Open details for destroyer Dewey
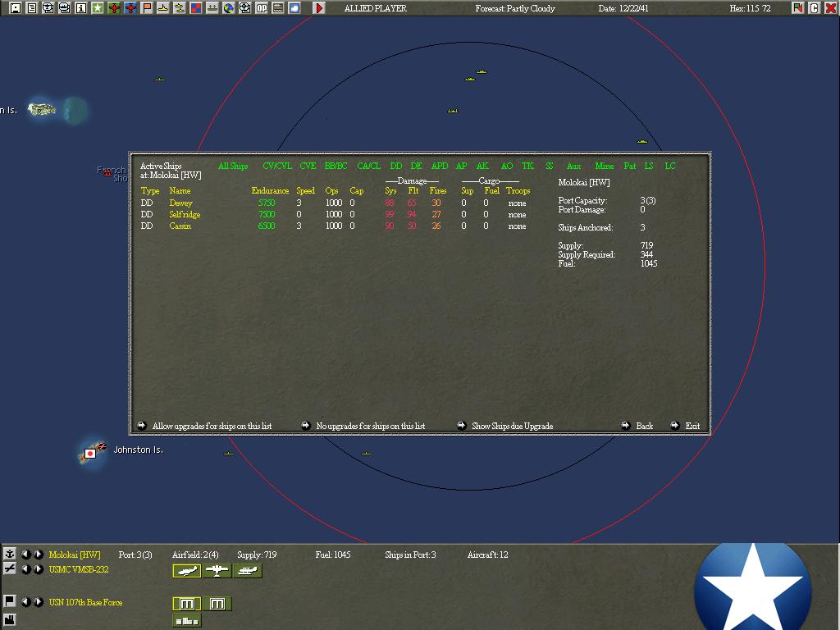The width and height of the screenshot is (840, 630). click(180, 203)
